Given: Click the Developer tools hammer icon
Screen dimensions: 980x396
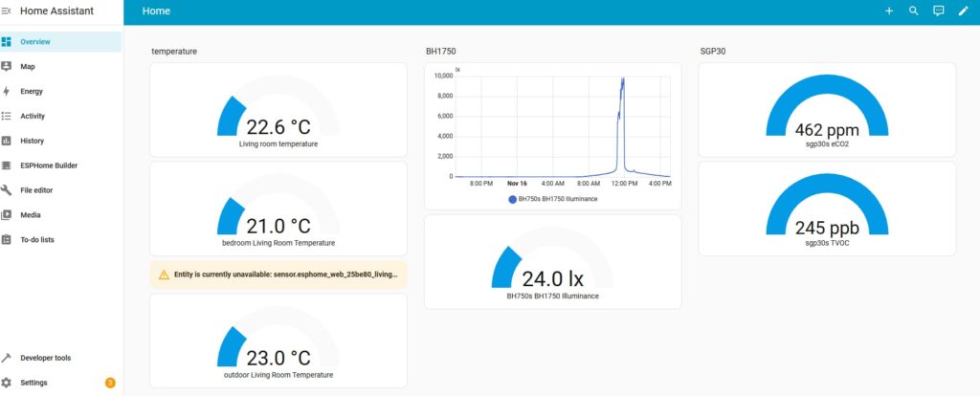Looking at the screenshot, I should click(x=7, y=358).
